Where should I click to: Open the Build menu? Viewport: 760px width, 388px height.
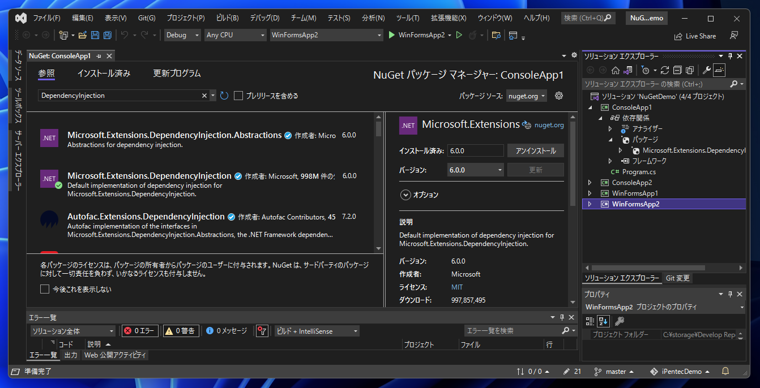coord(227,18)
